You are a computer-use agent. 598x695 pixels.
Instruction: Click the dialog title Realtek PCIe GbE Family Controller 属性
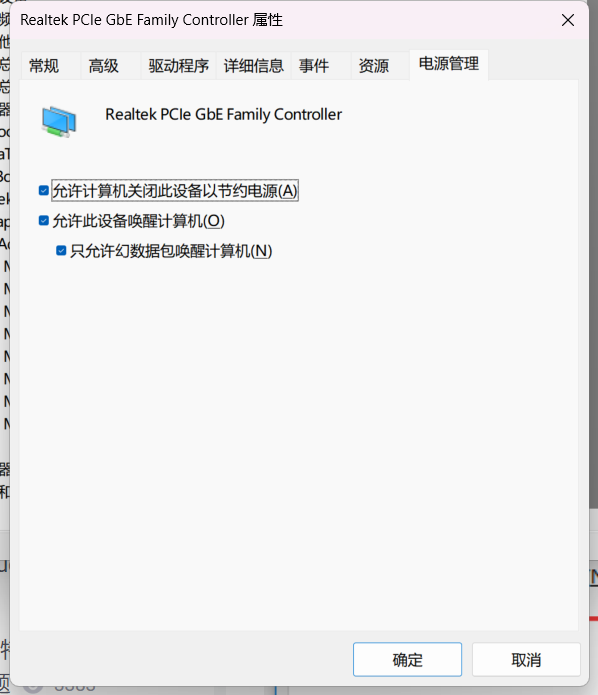[152, 20]
